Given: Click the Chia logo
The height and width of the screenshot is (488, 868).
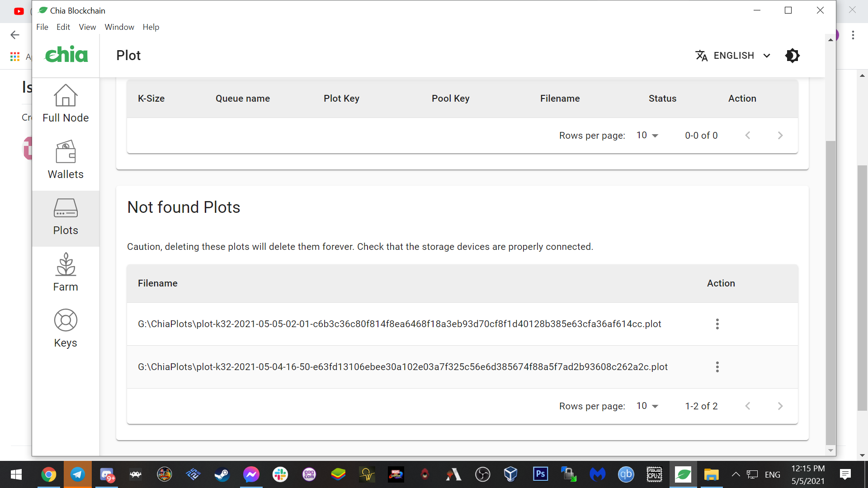Looking at the screenshot, I should (66, 55).
